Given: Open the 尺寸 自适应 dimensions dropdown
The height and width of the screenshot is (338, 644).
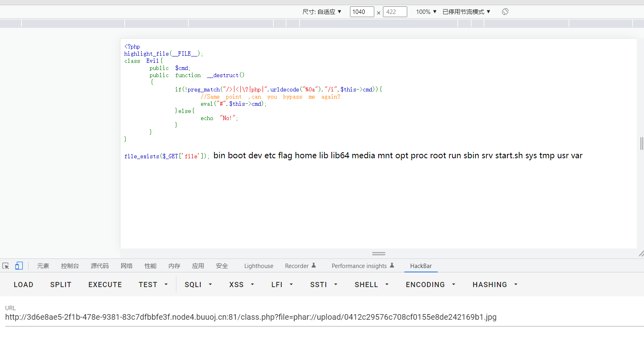Looking at the screenshot, I should 322,12.
